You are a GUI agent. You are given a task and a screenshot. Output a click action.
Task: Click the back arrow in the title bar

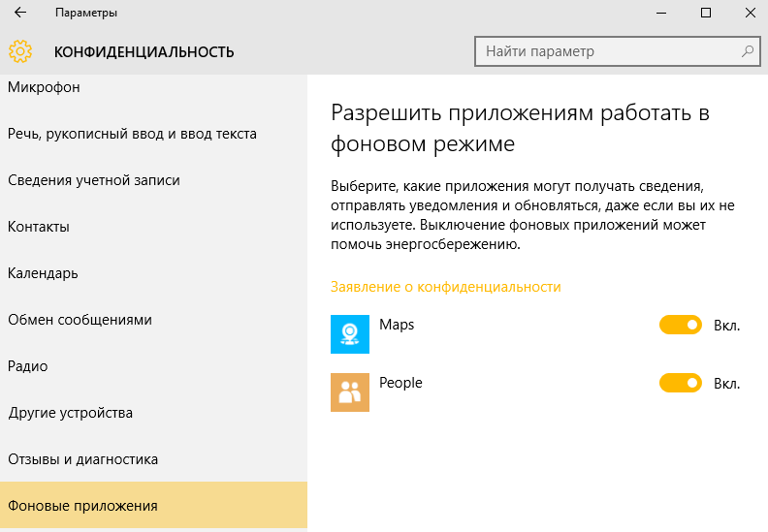20,13
